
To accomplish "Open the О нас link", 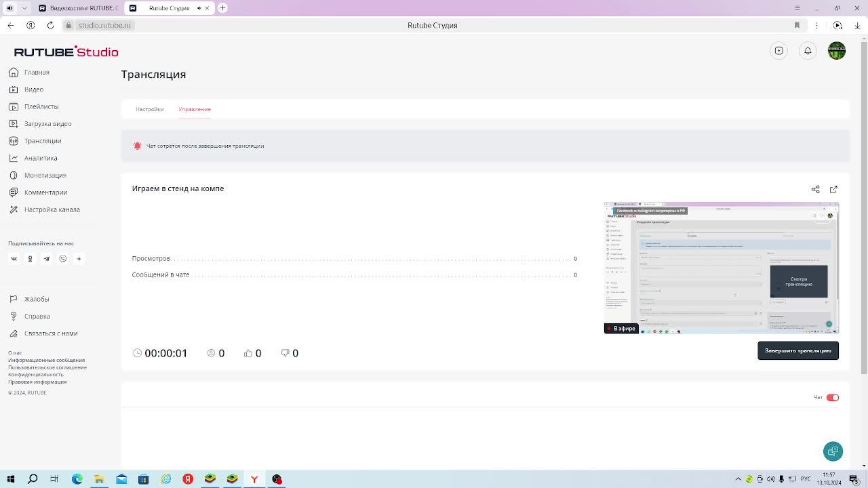I will click(x=15, y=353).
